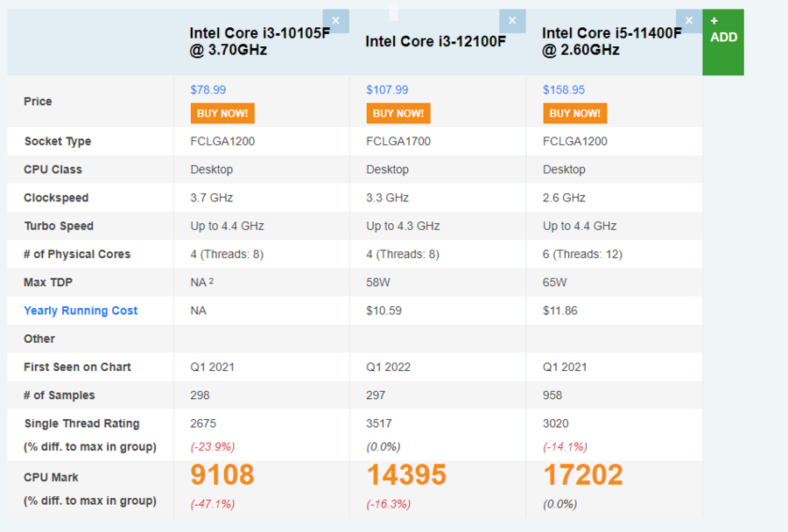
Task: Select the Intel Core i5-11400F @ 2.60GHz heading
Action: pos(612,42)
